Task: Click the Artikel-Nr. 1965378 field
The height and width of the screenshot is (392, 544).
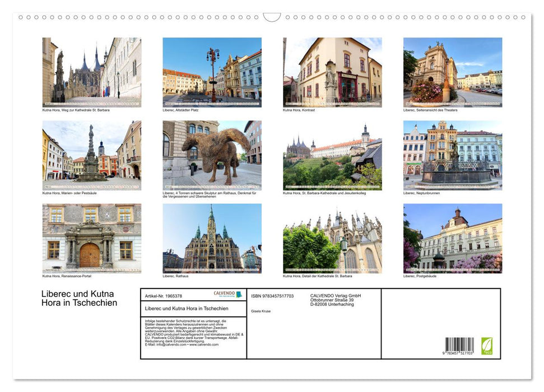Action: (164, 296)
